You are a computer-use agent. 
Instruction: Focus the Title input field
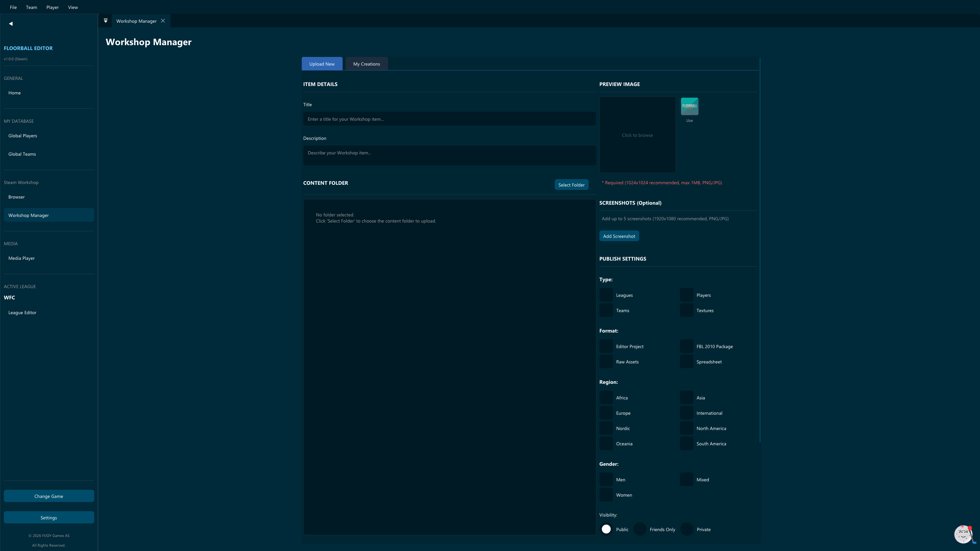(449, 119)
